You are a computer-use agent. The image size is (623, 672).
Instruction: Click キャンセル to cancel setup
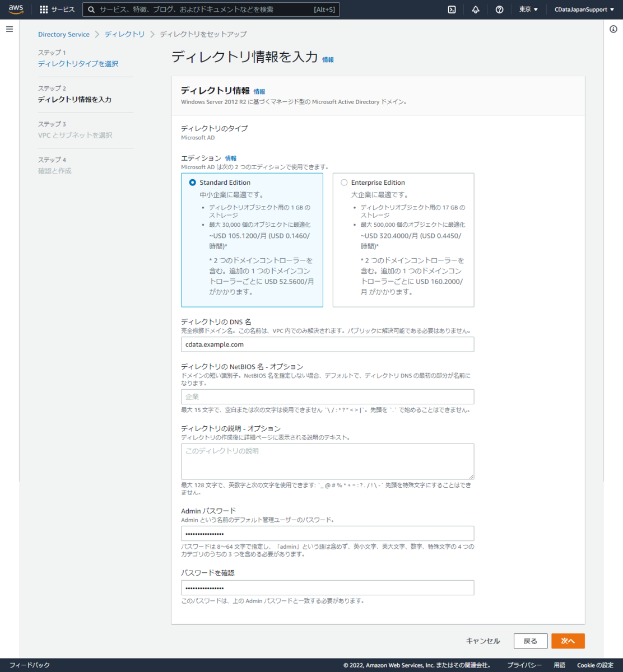point(483,641)
